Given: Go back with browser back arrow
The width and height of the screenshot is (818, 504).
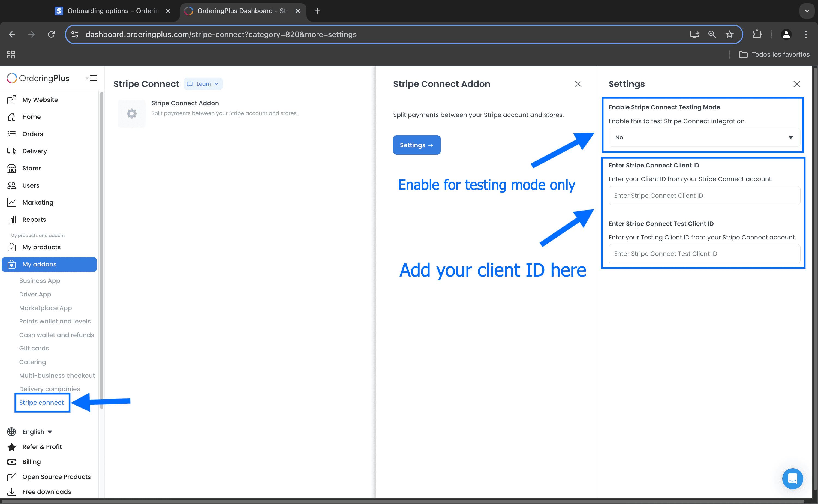Looking at the screenshot, I should click(x=12, y=34).
